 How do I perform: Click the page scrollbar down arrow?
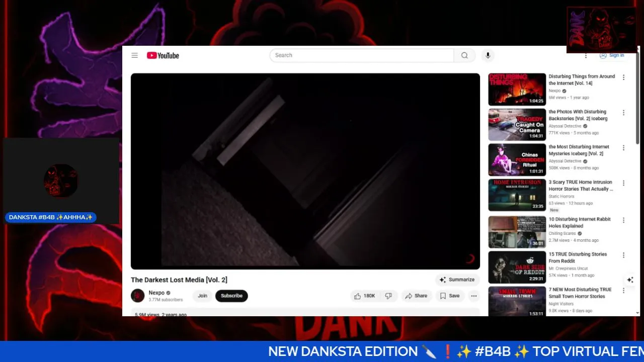tap(638, 313)
